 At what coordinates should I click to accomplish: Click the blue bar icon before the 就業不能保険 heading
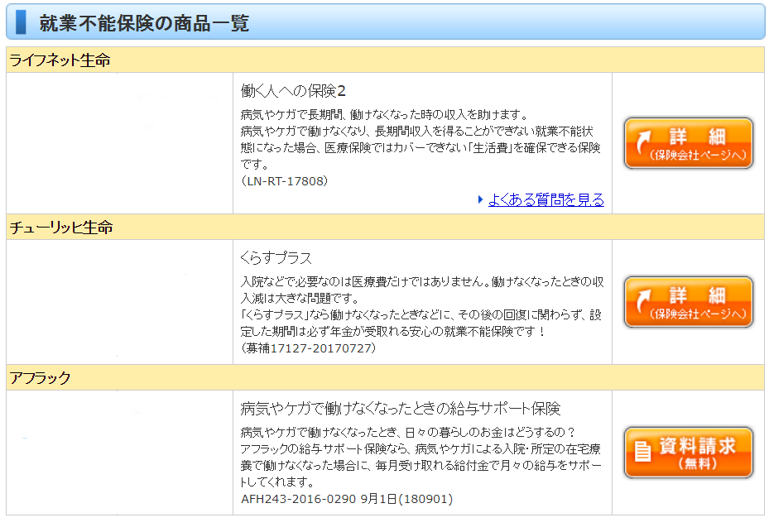pyautogui.click(x=21, y=22)
